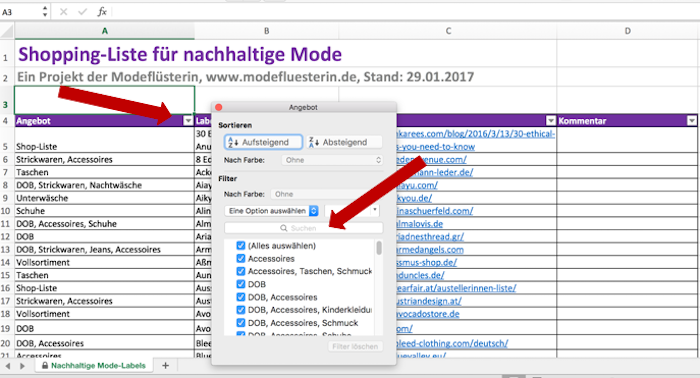
Task: Sort descending with Absteigend button
Action: (344, 142)
